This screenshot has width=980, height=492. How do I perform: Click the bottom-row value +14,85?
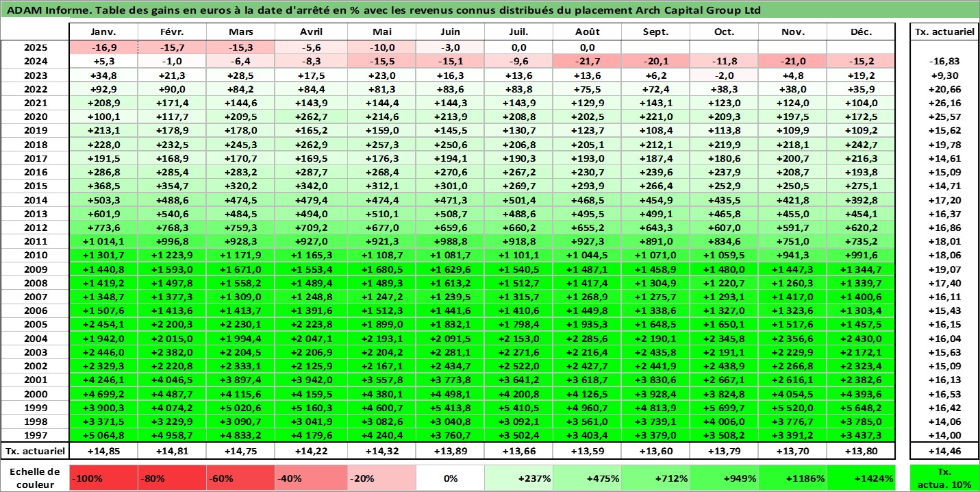point(103,451)
